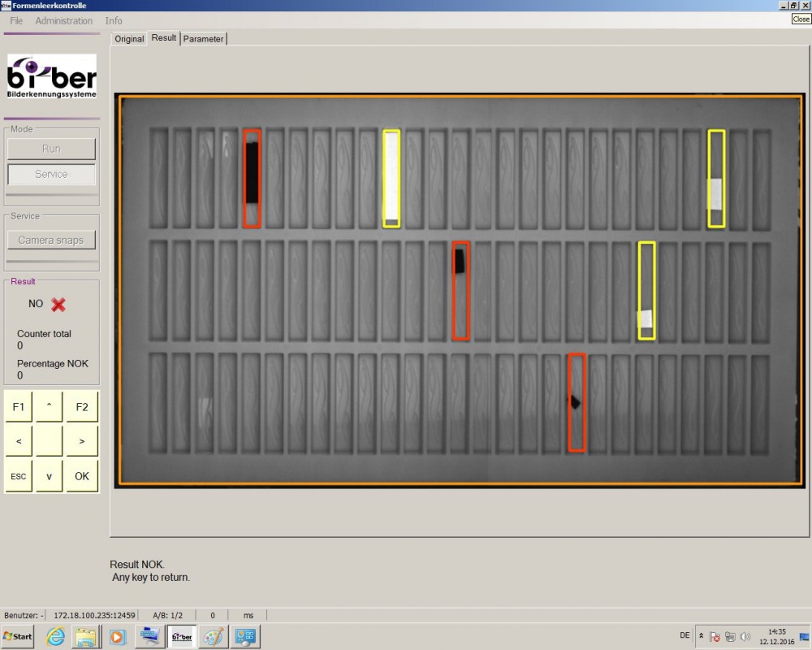
Task: Launch Windows Media Player from taskbar
Action: [117, 636]
